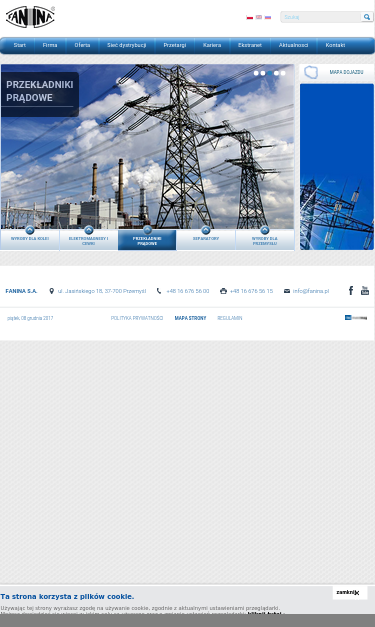
Task: Expand arrow above Elektromagnesy i cewki
Action: (89, 230)
